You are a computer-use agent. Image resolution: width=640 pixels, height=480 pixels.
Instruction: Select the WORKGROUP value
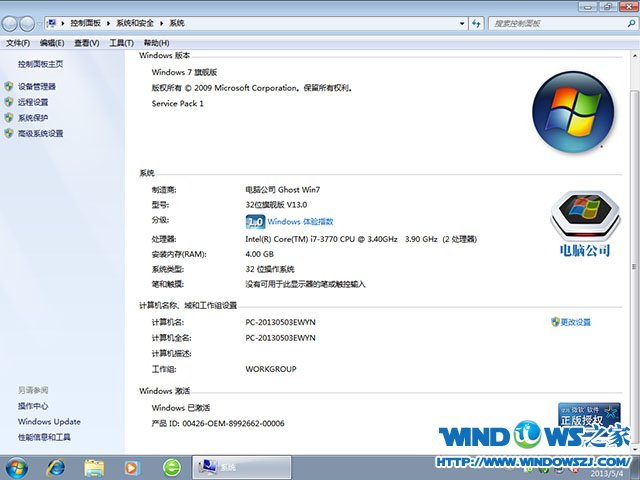(x=271, y=369)
